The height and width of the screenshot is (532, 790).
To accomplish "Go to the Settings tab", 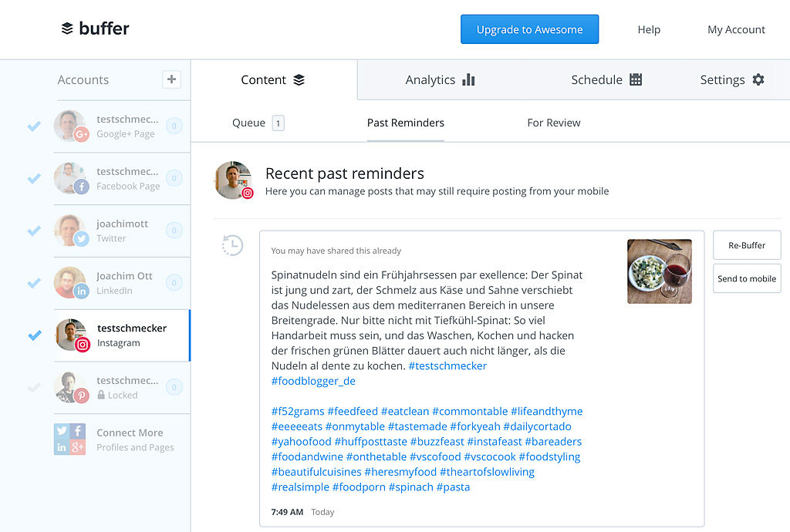I will pyautogui.click(x=732, y=80).
